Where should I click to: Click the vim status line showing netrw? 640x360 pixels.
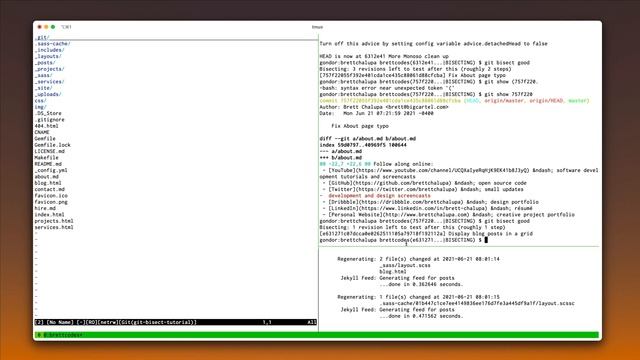coord(176,322)
